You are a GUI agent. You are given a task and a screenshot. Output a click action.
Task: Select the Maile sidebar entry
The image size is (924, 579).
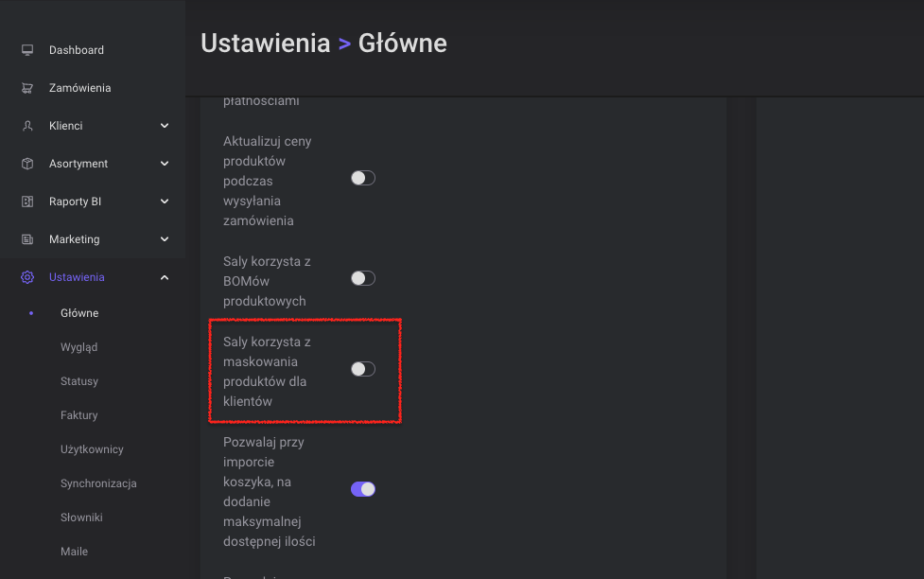click(x=74, y=551)
